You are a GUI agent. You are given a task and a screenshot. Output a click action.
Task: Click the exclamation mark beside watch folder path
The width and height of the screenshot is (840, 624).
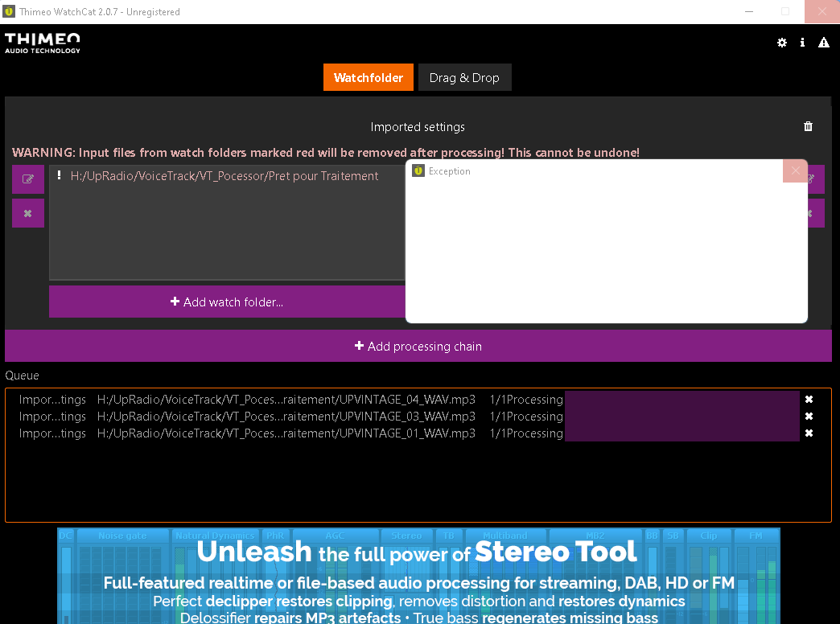pyautogui.click(x=59, y=175)
